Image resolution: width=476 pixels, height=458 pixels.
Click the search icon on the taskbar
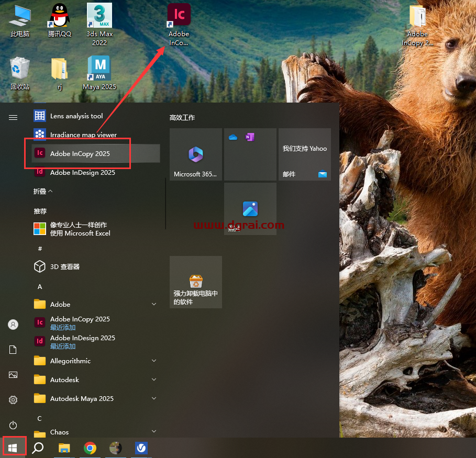click(x=38, y=449)
